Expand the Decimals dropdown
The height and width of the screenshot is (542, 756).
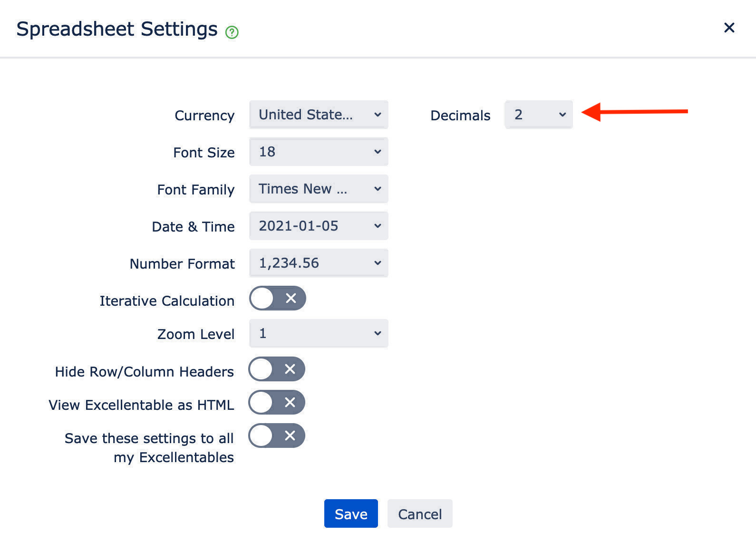[539, 115]
